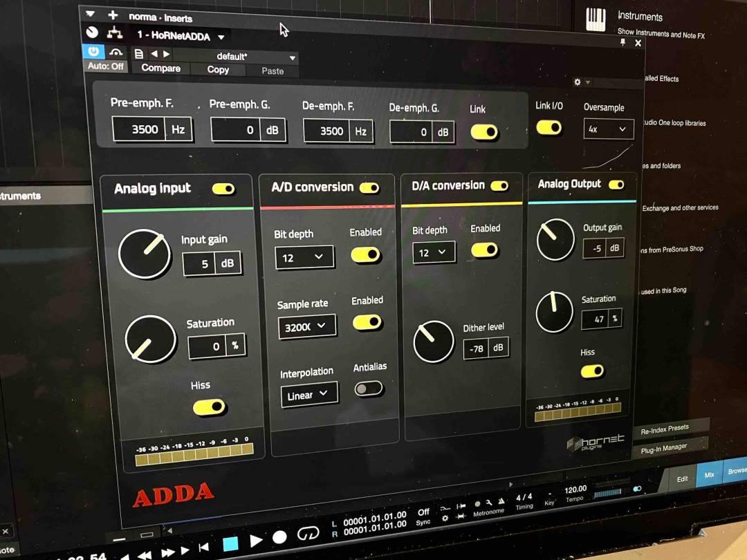Turn off the Link toggle next to De-emph. G.
Image resolution: width=747 pixels, height=560 pixels.
(x=483, y=131)
